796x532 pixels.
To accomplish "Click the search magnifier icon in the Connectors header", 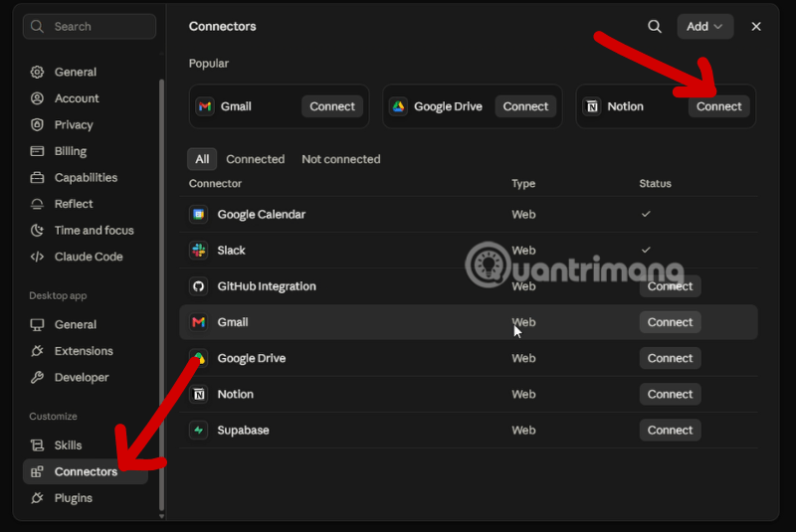I will [655, 27].
